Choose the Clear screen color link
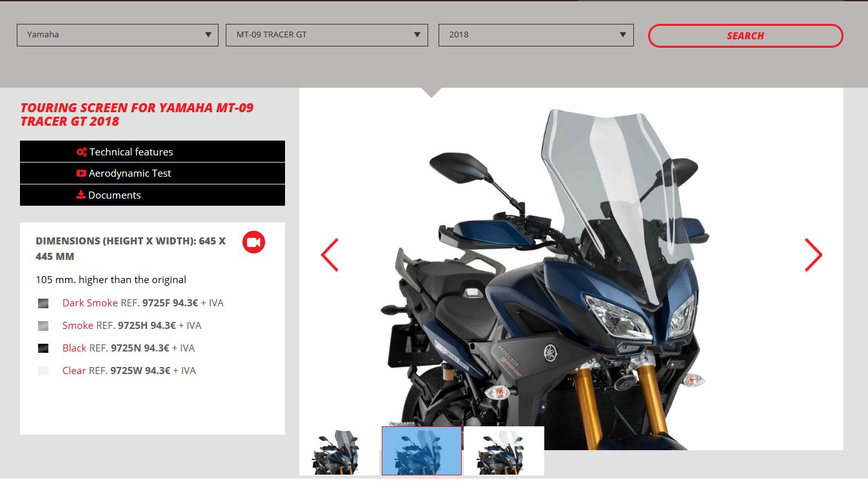 coord(74,370)
